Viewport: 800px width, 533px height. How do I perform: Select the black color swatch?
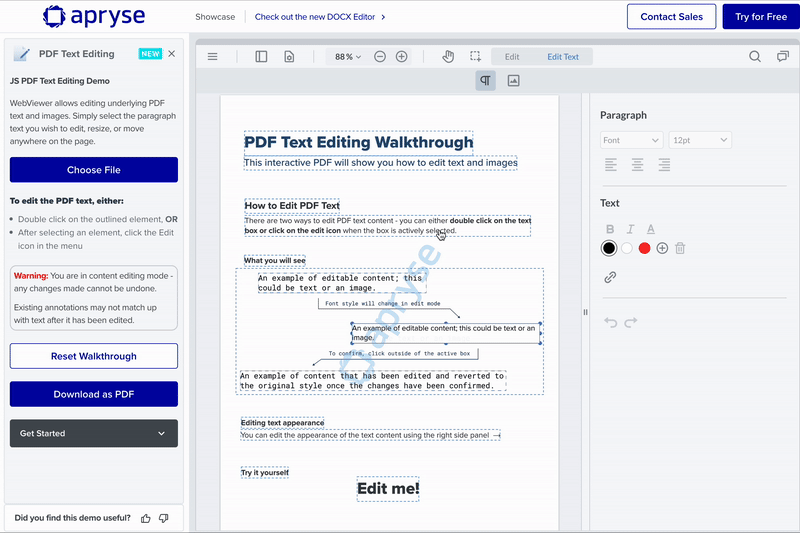pos(609,248)
